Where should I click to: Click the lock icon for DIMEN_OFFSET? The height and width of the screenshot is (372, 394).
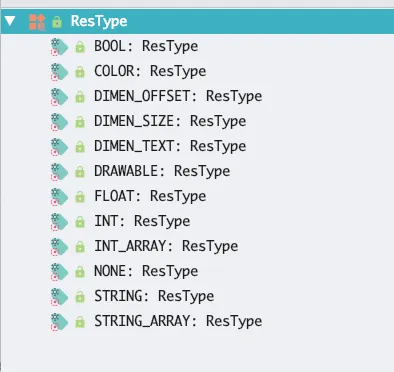pos(80,97)
